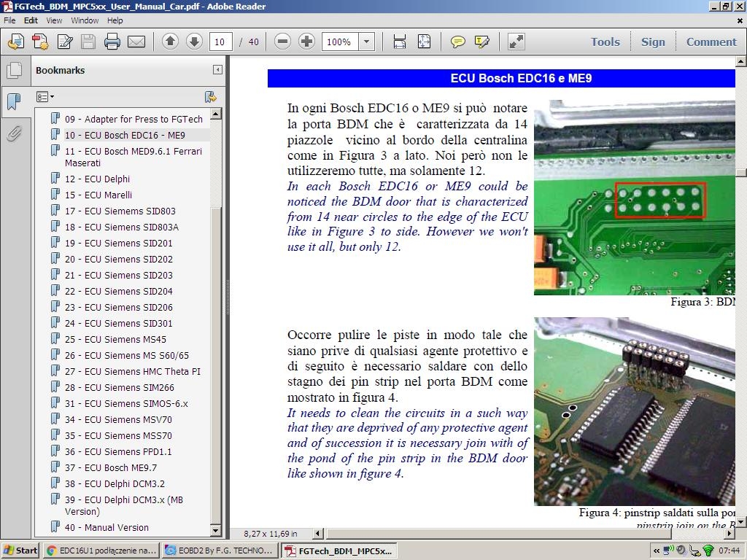Open bookmark 27 - ECU Siemens HMC Theta PI
The width and height of the screenshot is (747, 560).
coord(133,371)
